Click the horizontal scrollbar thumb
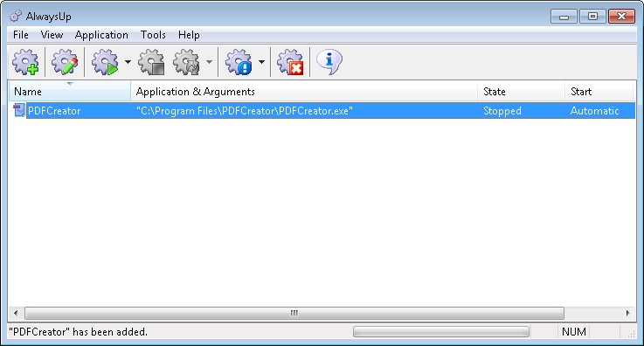Viewport: 644px width, 346px height. pos(294,313)
